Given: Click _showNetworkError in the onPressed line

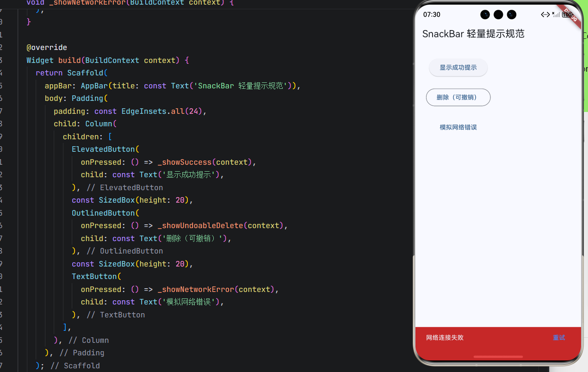Looking at the screenshot, I should pos(196,289).
